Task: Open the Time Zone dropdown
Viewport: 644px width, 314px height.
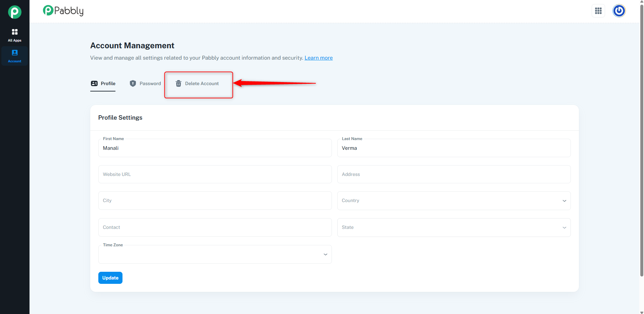Action: tap(215, 254)
